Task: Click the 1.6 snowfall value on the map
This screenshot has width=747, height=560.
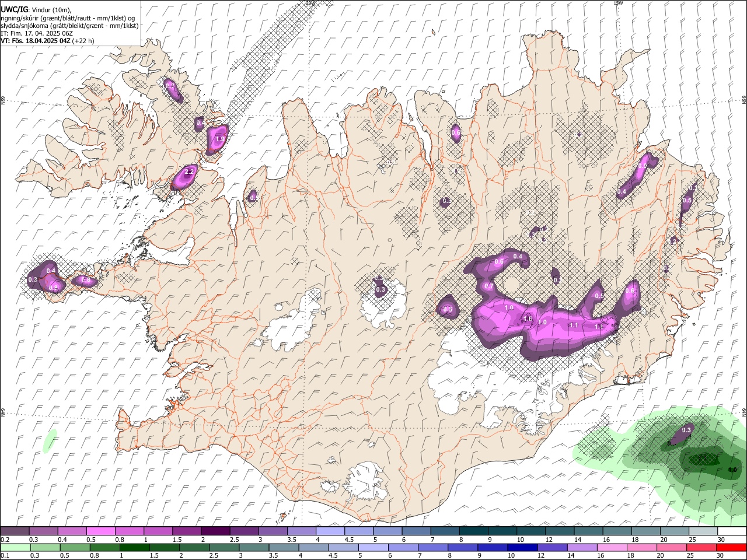Action: [x=528, y=318]
